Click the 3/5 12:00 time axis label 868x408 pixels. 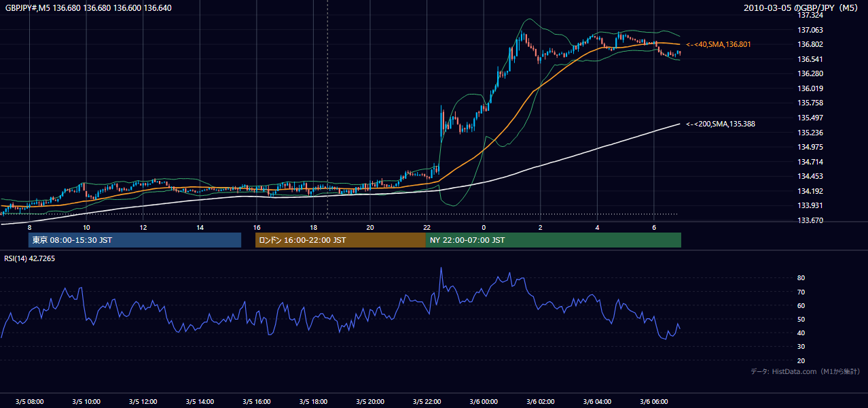[x=143, y=401]
